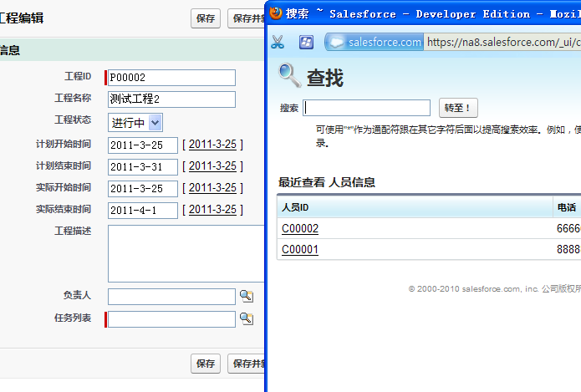581x392 pixels.
Task: Click the 人员ID column header
Action: pyautogui.click(x=415, y=207)
